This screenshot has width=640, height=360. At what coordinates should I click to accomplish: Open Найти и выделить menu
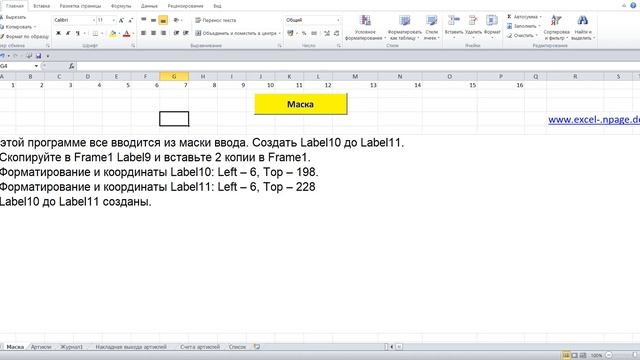(583, 27)
